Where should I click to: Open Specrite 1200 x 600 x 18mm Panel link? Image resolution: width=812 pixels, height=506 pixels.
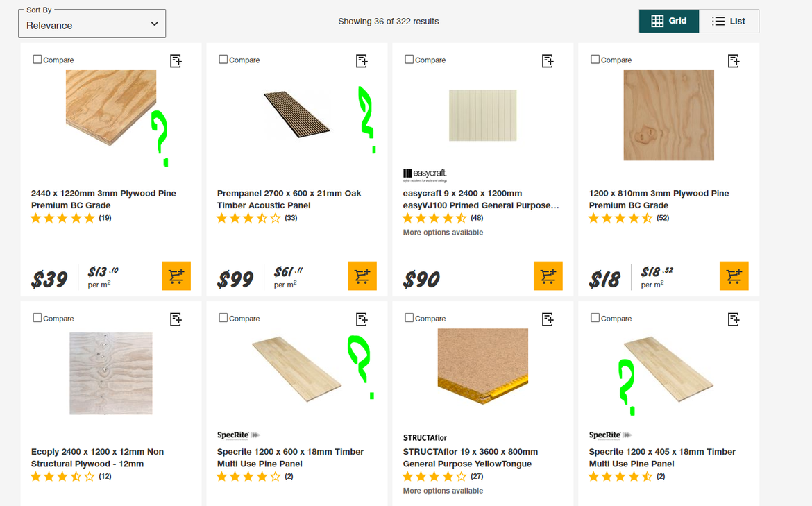290,457
